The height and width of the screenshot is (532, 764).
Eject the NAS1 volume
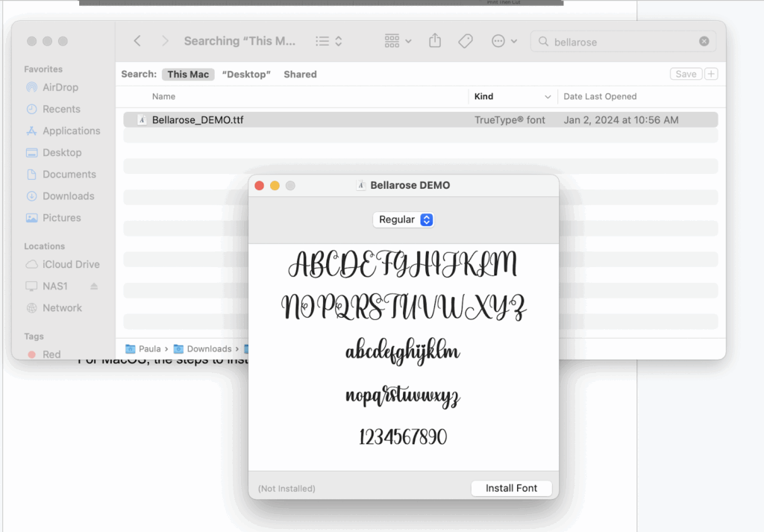[94, 287]
